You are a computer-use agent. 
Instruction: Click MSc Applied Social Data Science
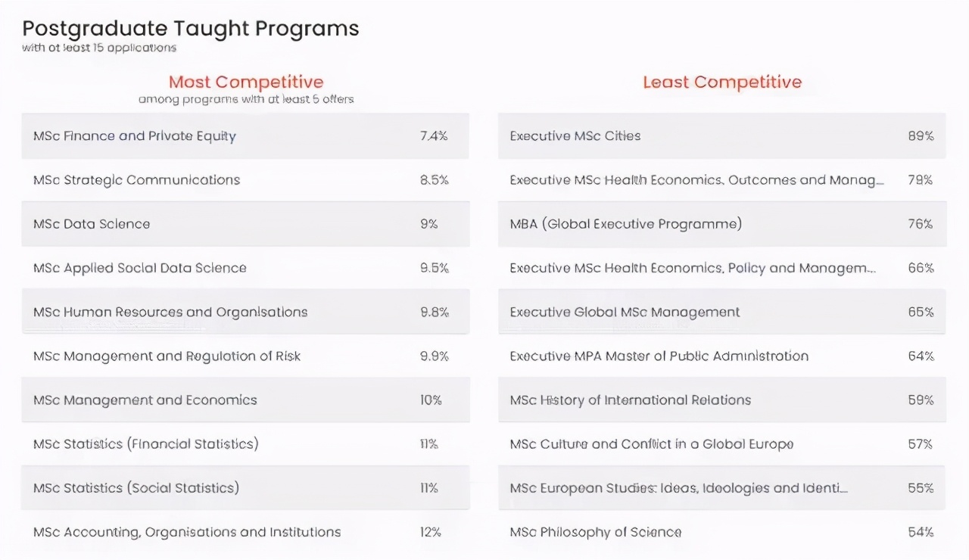click(x=140, y=268)
